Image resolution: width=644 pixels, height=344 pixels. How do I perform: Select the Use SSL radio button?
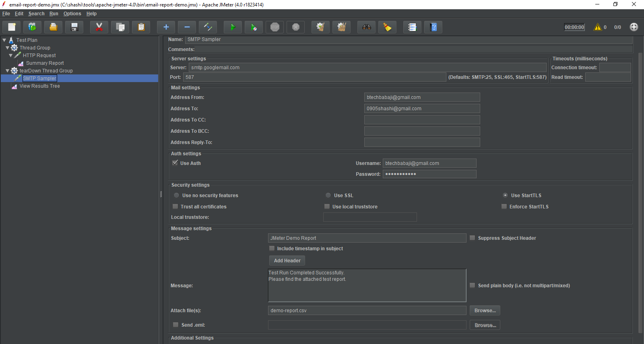click(x=328, y=195)
